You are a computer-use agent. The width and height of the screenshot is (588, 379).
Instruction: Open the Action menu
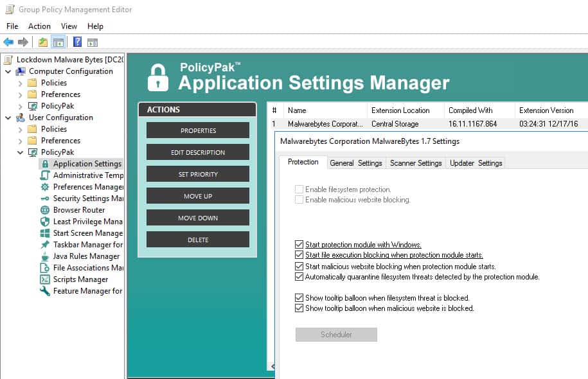tap(39, 26)
